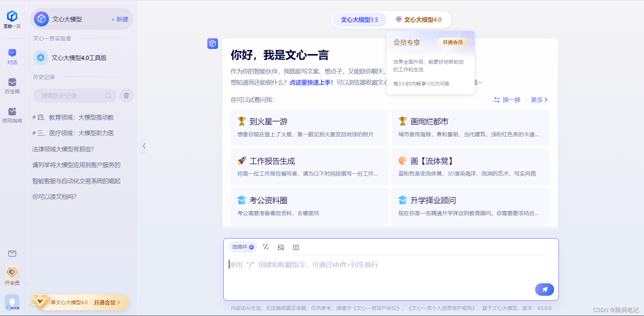Viewport: 644px width, 316px height.
Task: Open 点这里快速上手 link
Action: click(311, 82)
